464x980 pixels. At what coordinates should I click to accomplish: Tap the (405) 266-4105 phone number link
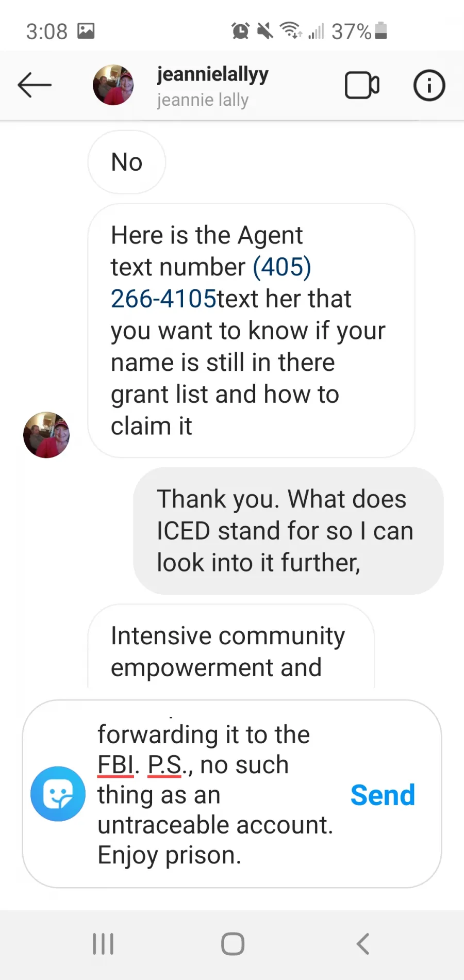coord(211,283)
